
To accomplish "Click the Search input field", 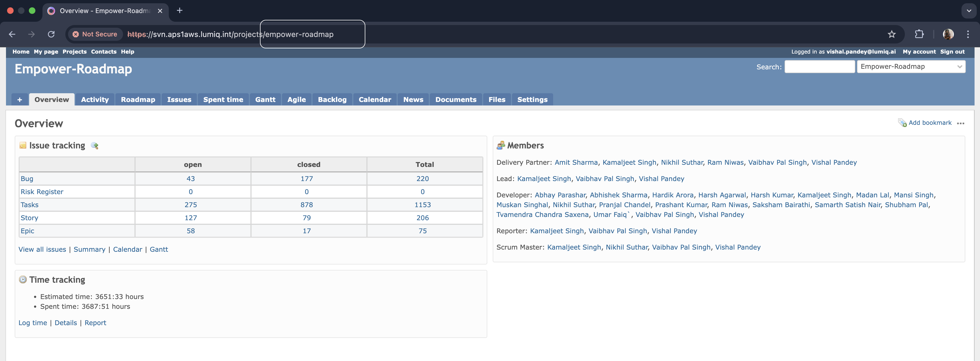I will point(819,67).
